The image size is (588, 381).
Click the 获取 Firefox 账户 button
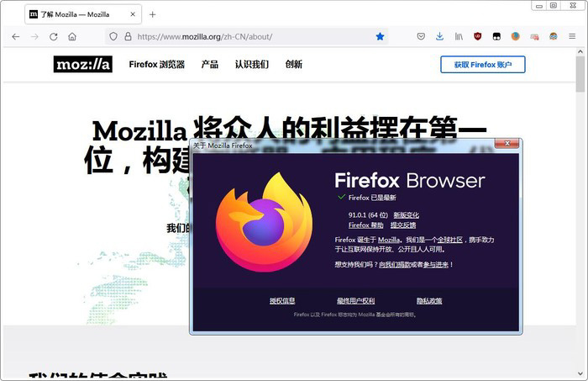(483, 65)
